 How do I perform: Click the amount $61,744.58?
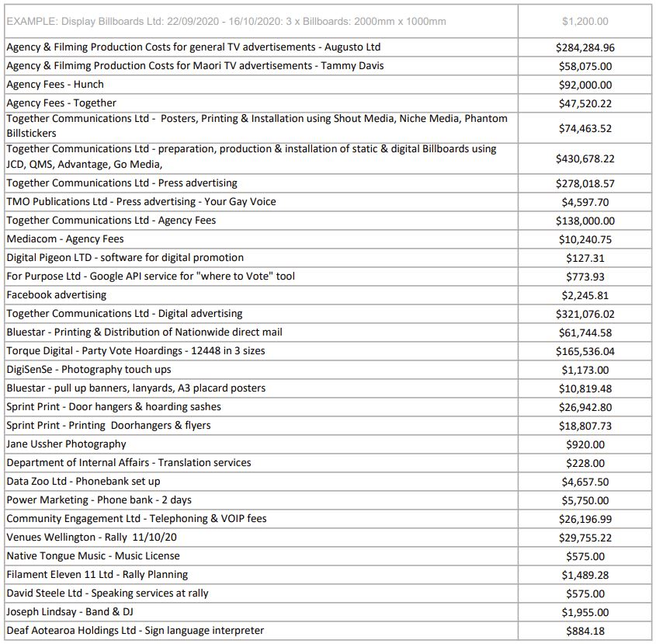[x=585, y=332]
